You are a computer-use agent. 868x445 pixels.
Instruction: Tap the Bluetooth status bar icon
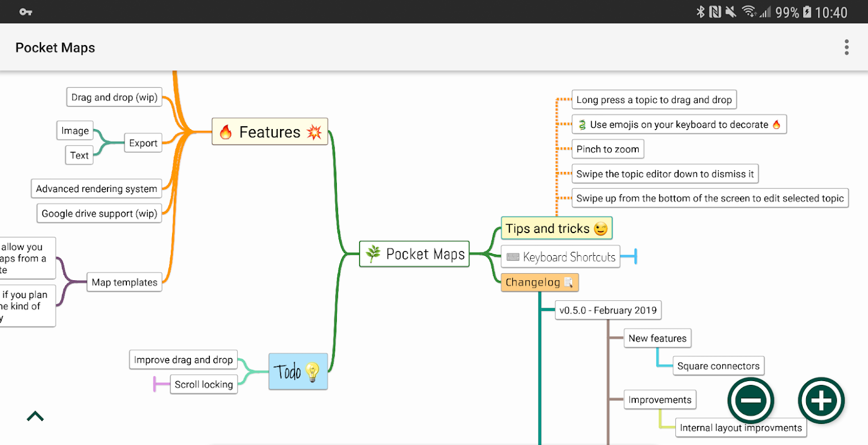pyautogui.click(x=700, y=12)
